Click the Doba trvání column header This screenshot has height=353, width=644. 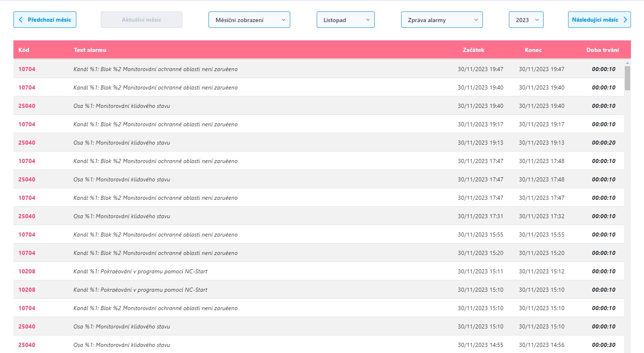[x=602, y=50]
